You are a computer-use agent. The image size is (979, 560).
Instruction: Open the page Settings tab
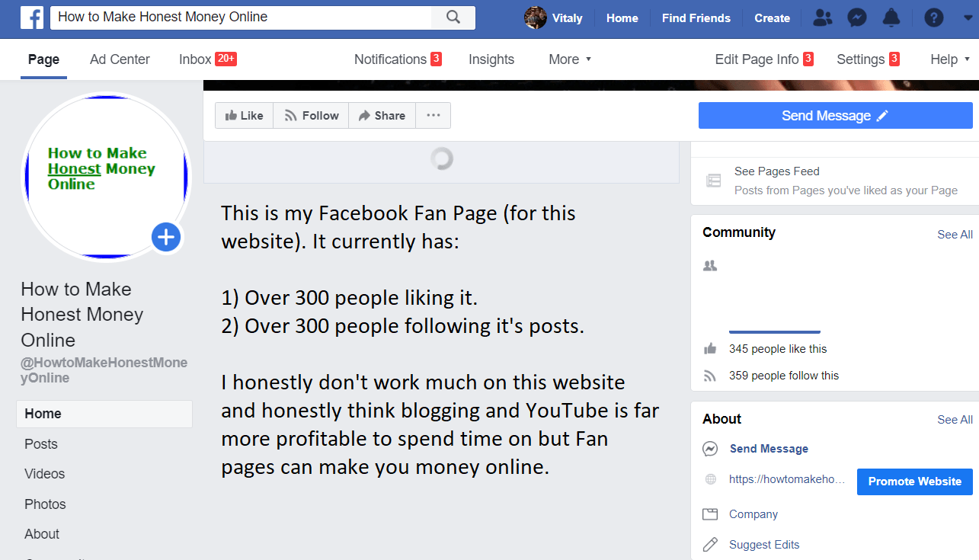868,59
